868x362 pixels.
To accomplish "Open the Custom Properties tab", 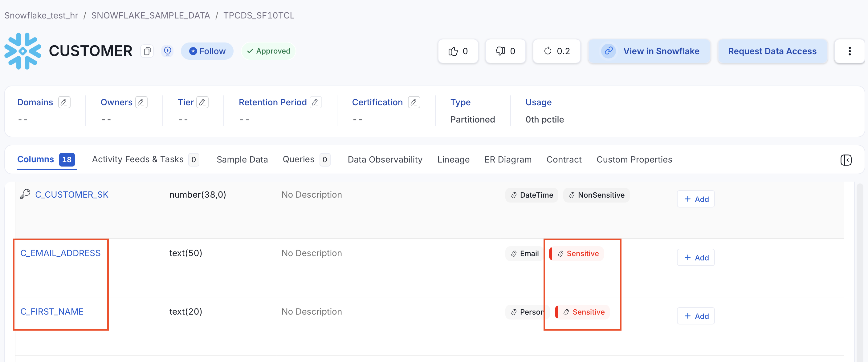I will click(634, 160).
